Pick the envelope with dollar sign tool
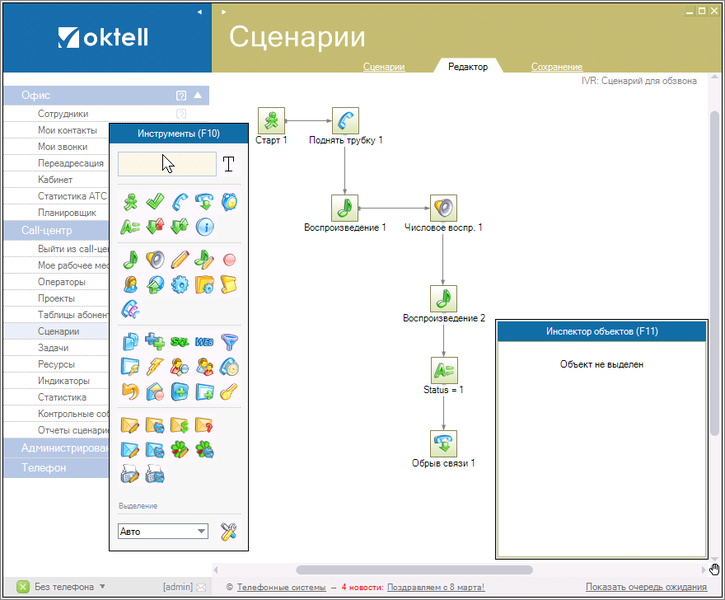 180,425
